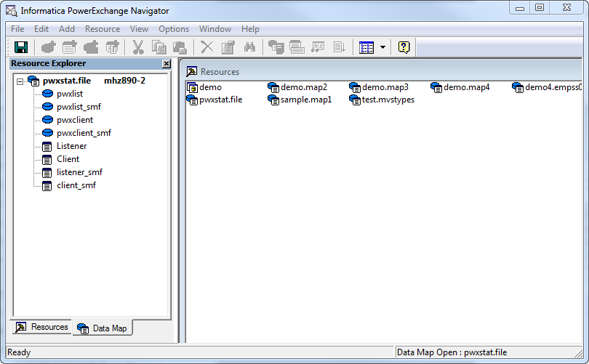The image size is (589, 364).
Task: Click the application icon in title bar
Action: click(12, 11)
